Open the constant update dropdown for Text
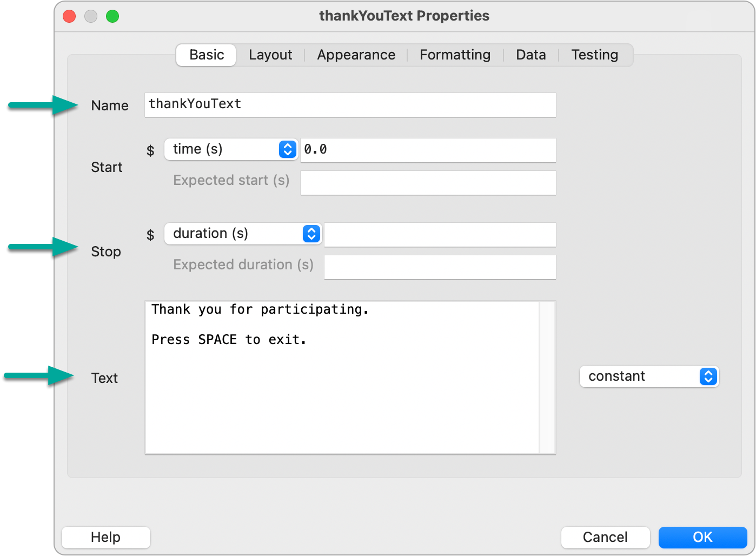The image size is (756, 556). 649,376
